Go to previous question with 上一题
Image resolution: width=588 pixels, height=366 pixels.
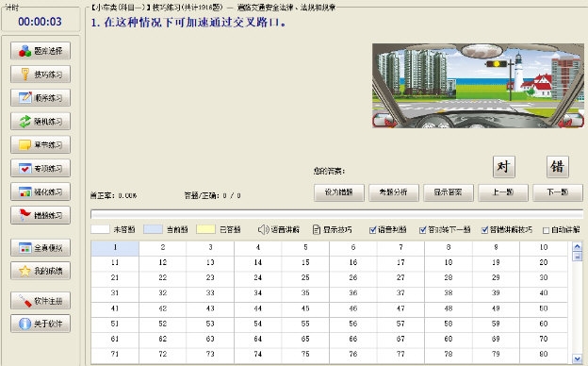[503, 192]
